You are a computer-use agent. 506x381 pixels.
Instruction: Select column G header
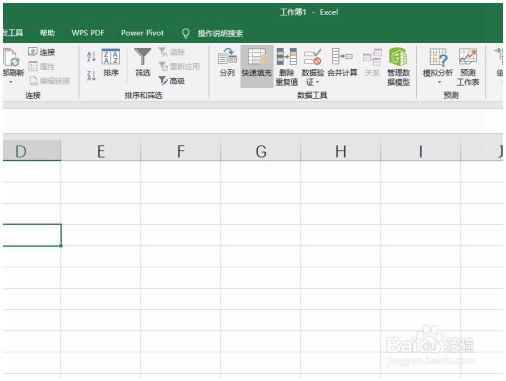(x=260, y=151)
